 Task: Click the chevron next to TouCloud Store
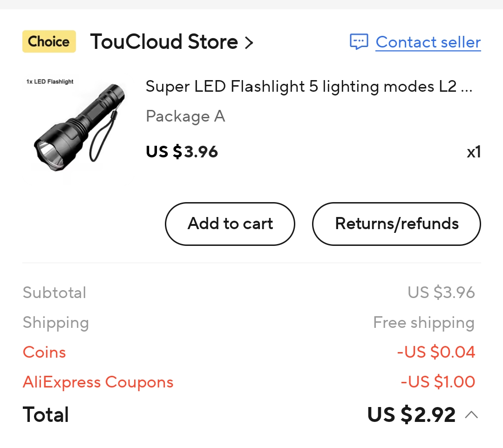point(249,43)
